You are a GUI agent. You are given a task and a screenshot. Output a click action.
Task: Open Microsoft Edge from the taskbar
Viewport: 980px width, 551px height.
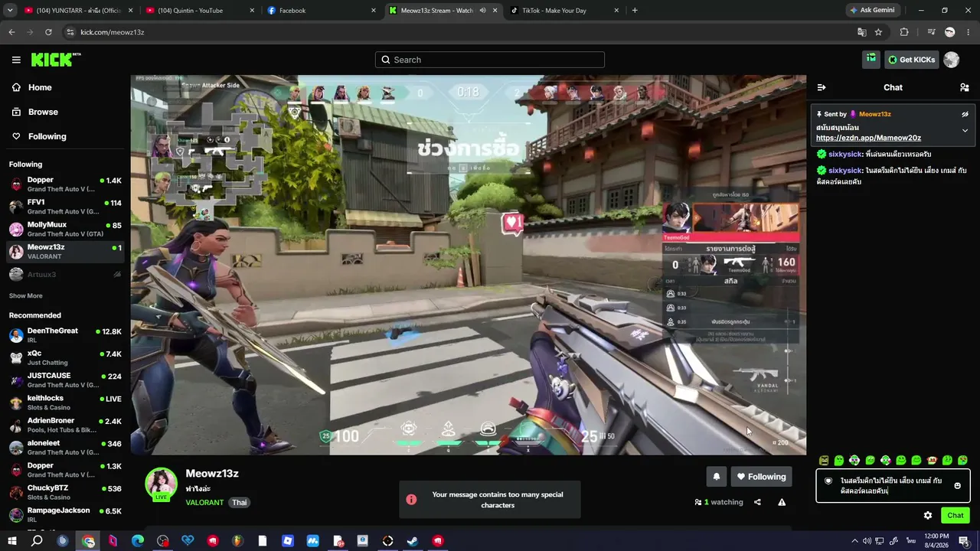pos(138,541)
